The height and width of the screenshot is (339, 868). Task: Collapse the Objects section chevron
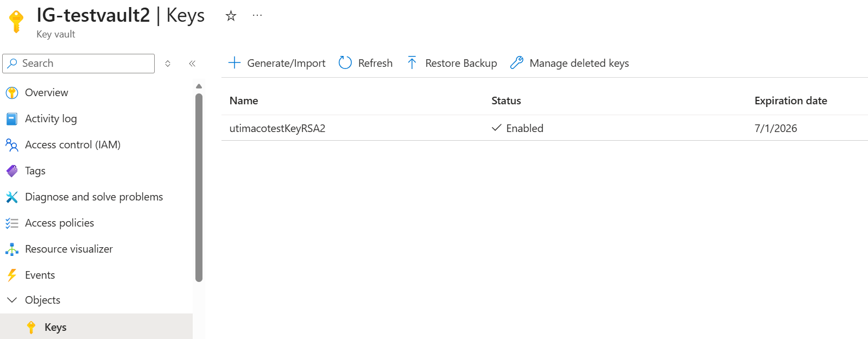pyautogui.click(x=12, y=300)
